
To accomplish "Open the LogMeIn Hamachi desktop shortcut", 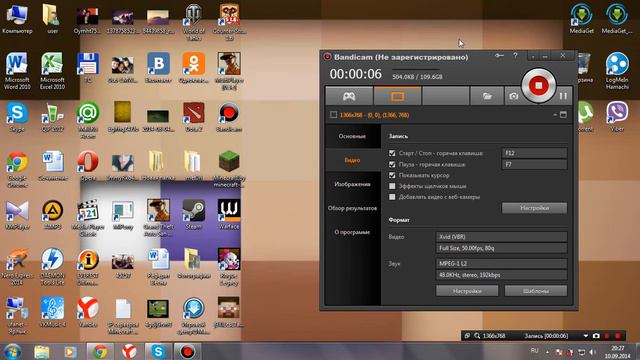I will click(x=617, y=71).
